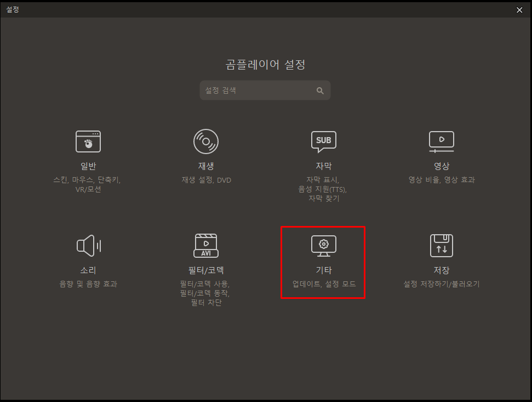Open the 소리 speaker sound icon
This screenshot has width=532, height=402.
click(x=89, y=246)
